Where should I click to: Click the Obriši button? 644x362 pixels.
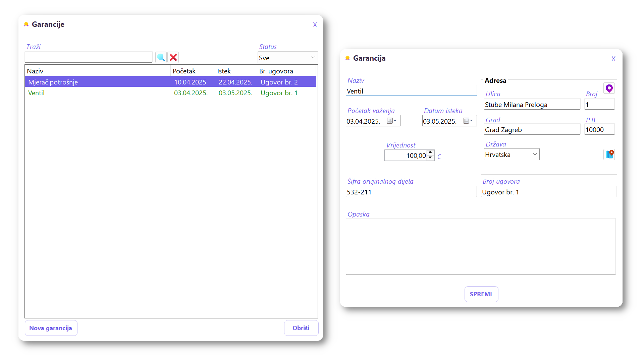pos(301,328)
